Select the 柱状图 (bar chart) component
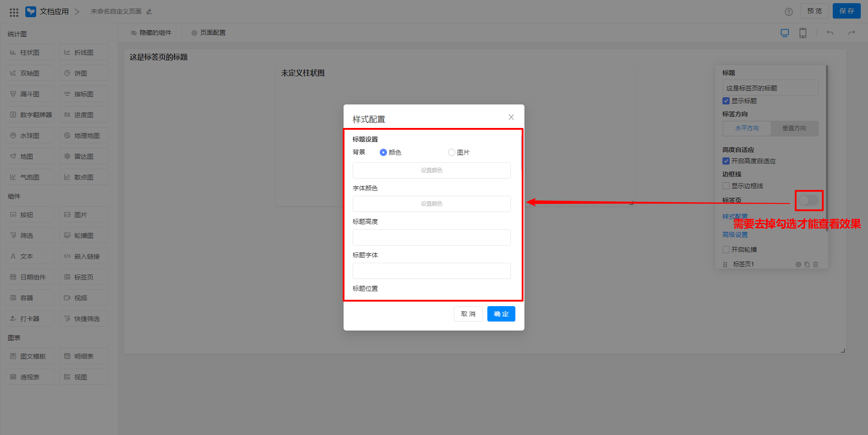This screenshot has height=435, width=868. [x=29, y=52]
